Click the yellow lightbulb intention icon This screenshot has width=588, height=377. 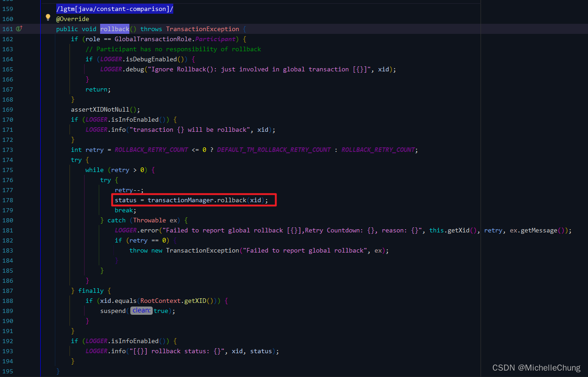tap(48, 17)
